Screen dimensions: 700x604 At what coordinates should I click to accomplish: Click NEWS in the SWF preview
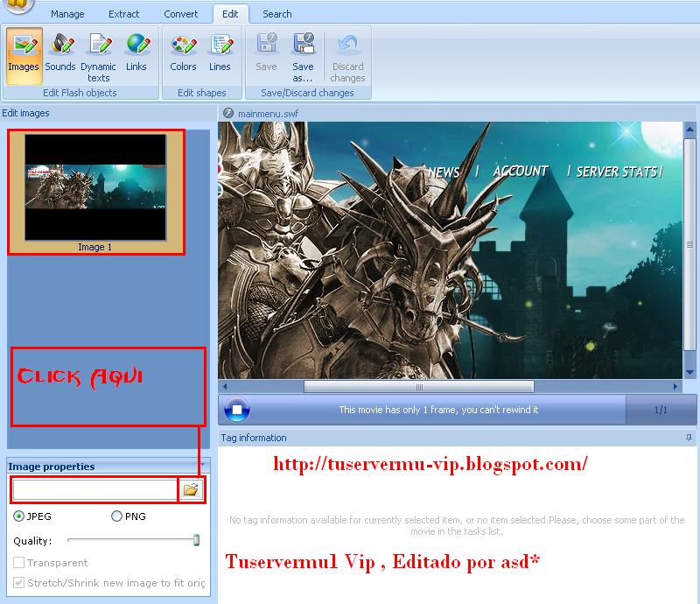click(x=444, y=172)
